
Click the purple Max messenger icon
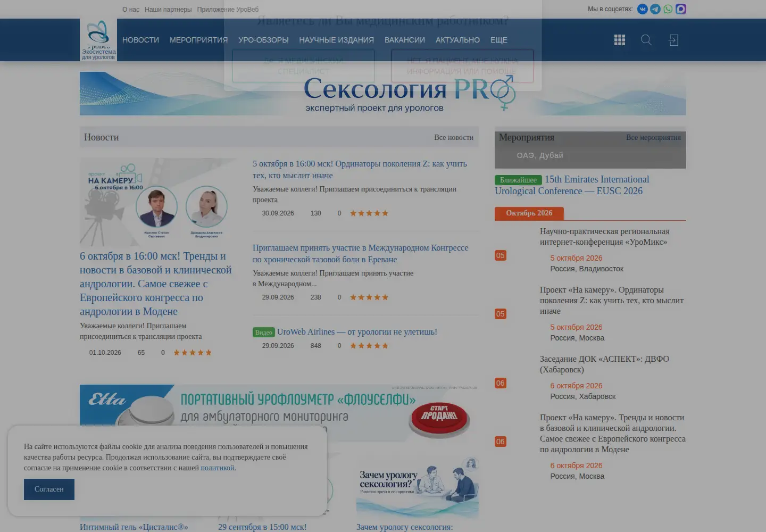681,9
